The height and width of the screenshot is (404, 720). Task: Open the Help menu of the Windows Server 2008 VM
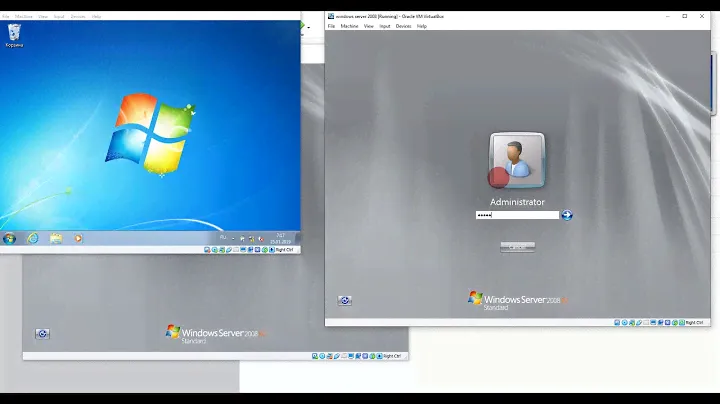(422, 26)
